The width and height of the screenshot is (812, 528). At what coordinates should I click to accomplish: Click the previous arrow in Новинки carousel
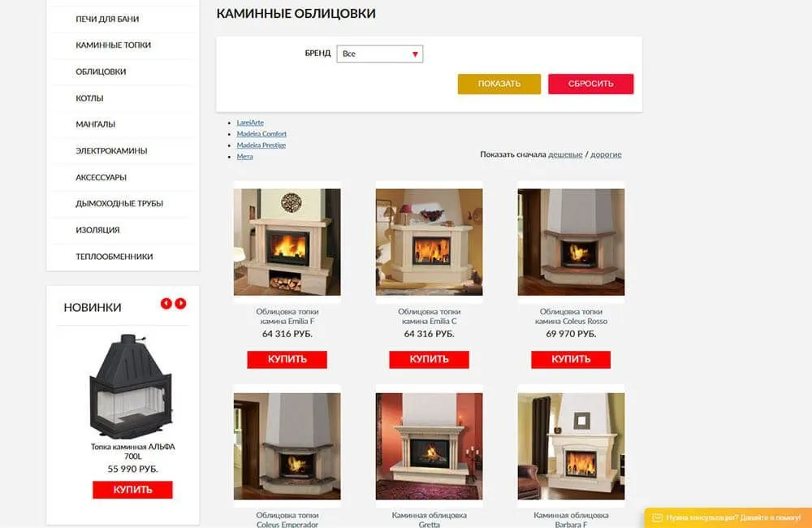[166, 304]
